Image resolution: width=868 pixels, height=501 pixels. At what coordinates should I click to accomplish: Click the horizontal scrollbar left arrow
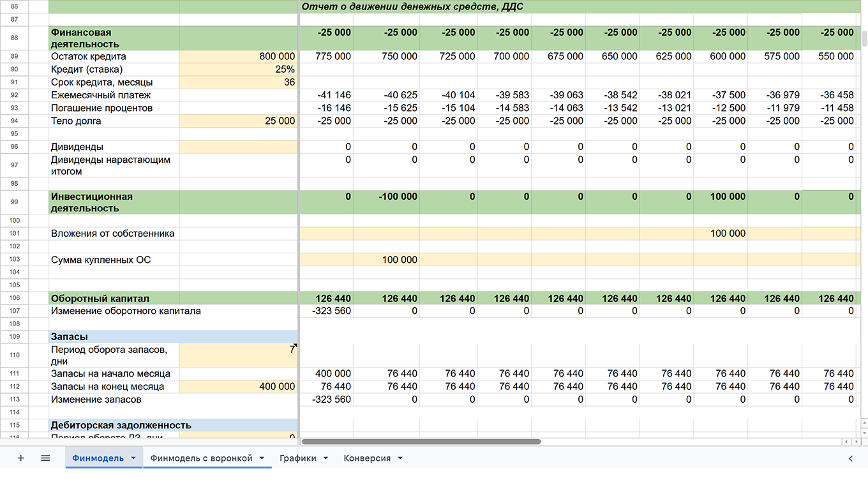(x=848, y=441)
